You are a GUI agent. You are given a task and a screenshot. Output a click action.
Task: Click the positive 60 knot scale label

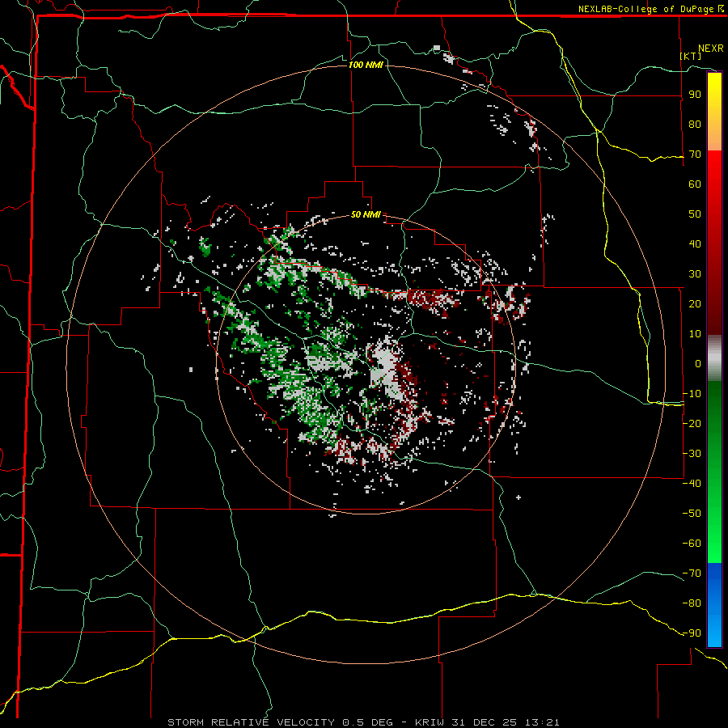coord(695,184)
